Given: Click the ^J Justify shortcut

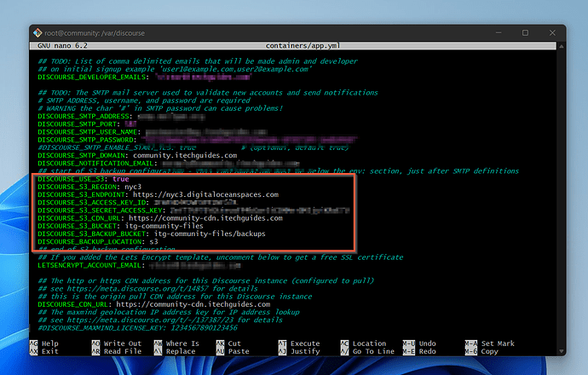Looking at the screenshot, I should pos(299,351).
